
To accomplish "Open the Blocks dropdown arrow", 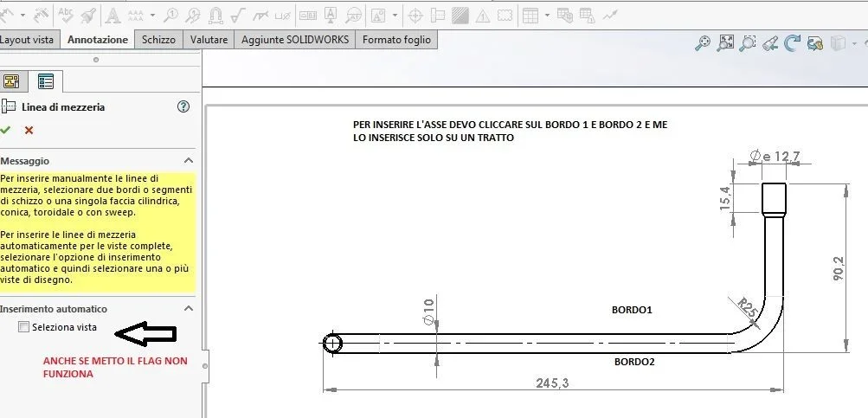I will pos(395,16).
